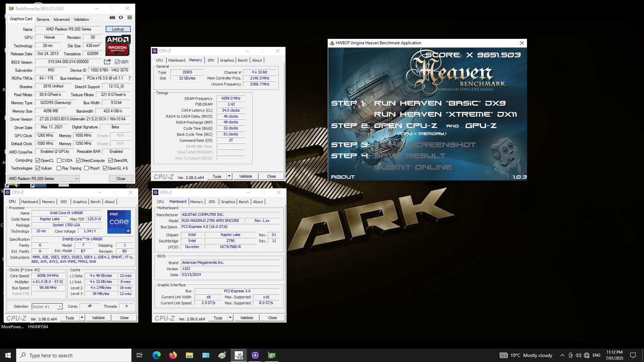Toggle OpenCL checkbox
The image size is (644, 362).
point(38,161)
